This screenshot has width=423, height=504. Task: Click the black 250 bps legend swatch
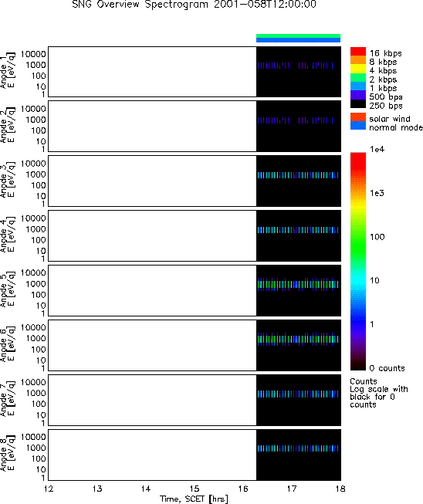pyautogui.click(x=358, y=103)
